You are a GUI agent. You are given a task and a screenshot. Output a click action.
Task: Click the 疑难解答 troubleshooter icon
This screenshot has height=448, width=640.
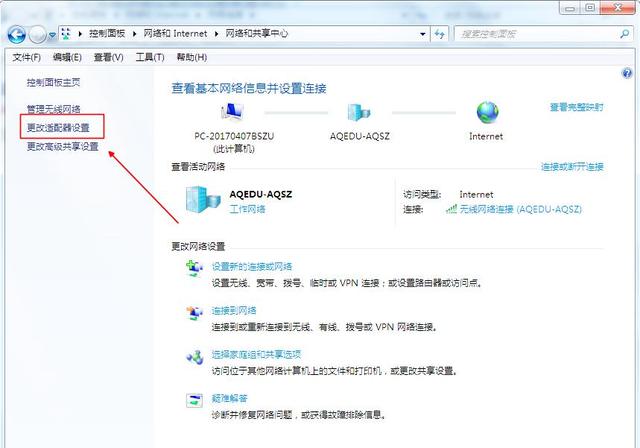coord(195,400)
